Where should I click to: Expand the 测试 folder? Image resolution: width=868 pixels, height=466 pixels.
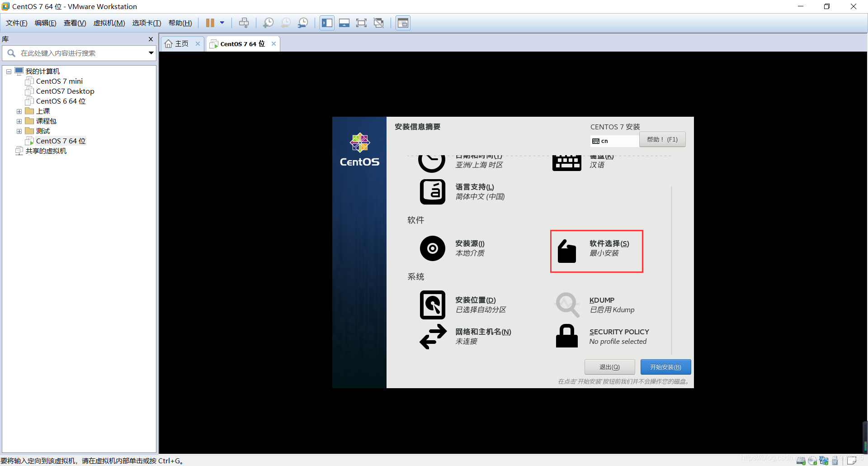[x=19, y=131]
